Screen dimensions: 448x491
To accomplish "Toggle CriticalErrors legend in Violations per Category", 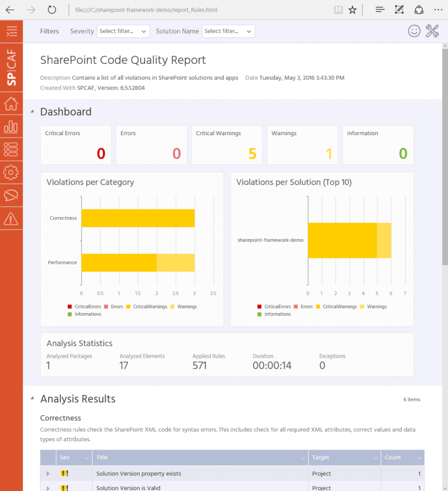I will (x=84, y=306).
